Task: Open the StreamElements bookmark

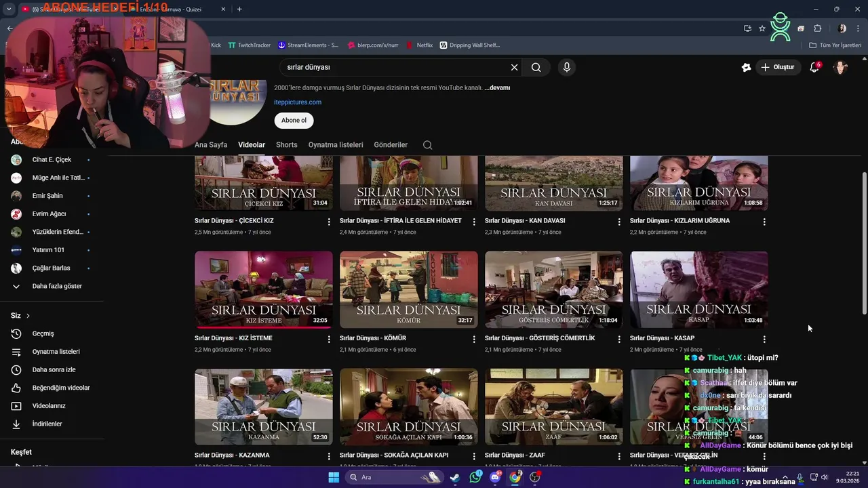Action: point(308,45)
